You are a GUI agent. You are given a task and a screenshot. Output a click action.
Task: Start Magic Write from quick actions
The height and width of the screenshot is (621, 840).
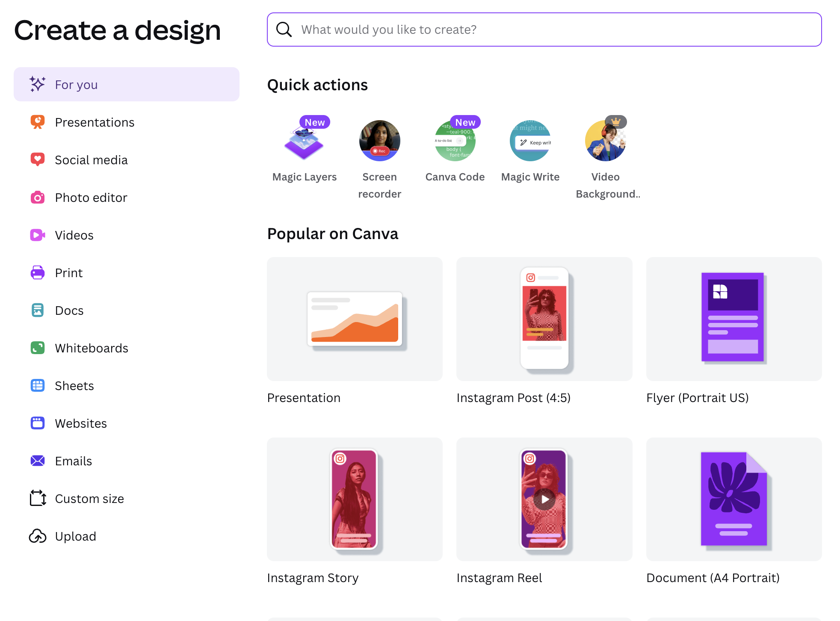pyautogui.click(x=530, y=140)
